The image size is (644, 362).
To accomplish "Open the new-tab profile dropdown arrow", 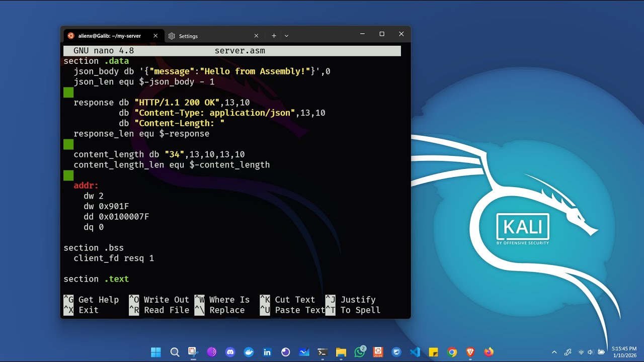I will [286, 36].
